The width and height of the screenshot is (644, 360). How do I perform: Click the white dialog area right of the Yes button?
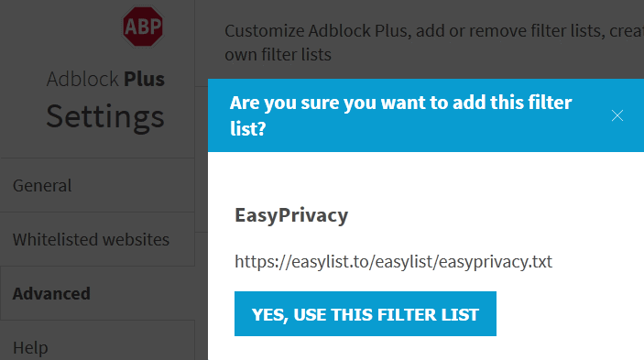[x=570, y=314]
